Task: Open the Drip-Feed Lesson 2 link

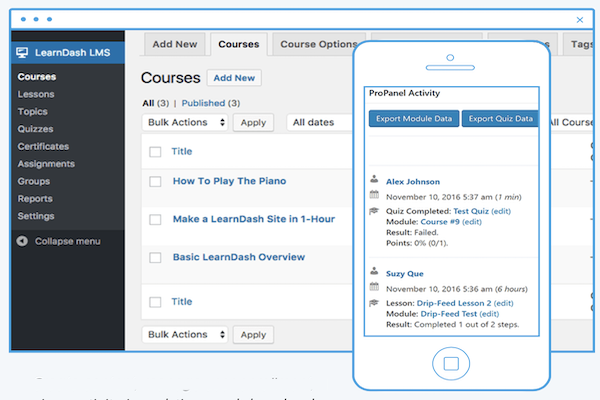Action: [454, 304]
